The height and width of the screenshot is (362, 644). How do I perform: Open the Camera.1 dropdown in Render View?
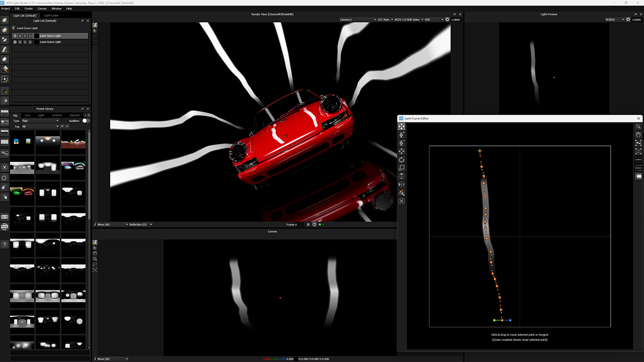click(x=357, y=19)
